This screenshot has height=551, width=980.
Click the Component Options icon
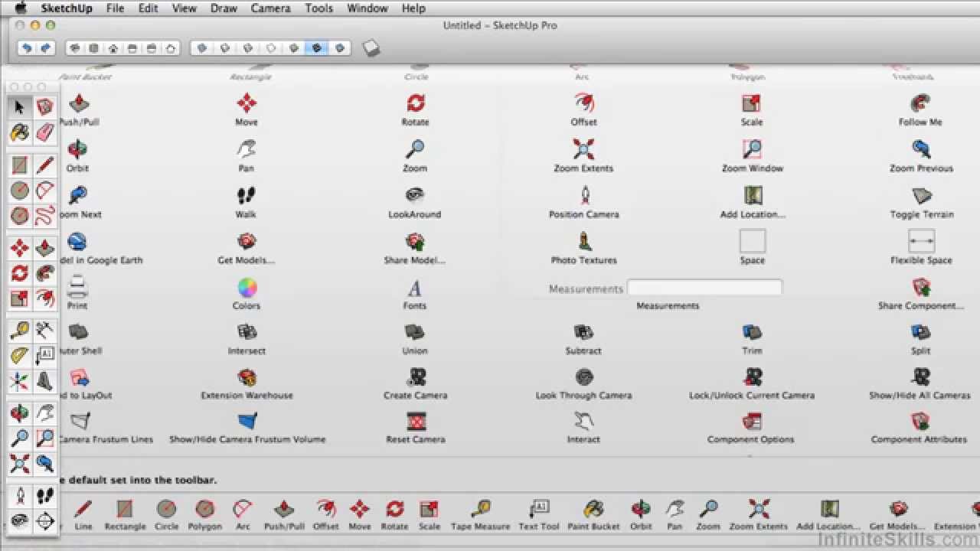(752, 421)
